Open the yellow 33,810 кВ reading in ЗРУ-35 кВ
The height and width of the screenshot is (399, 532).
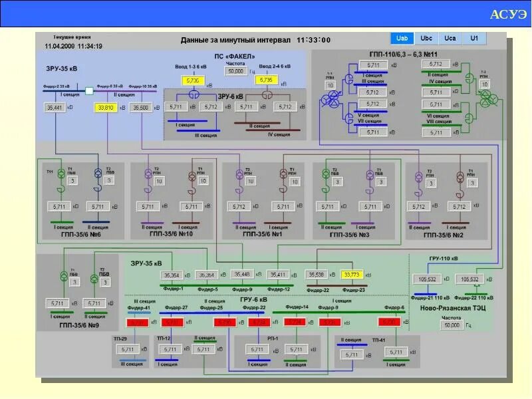coord(106,108)
